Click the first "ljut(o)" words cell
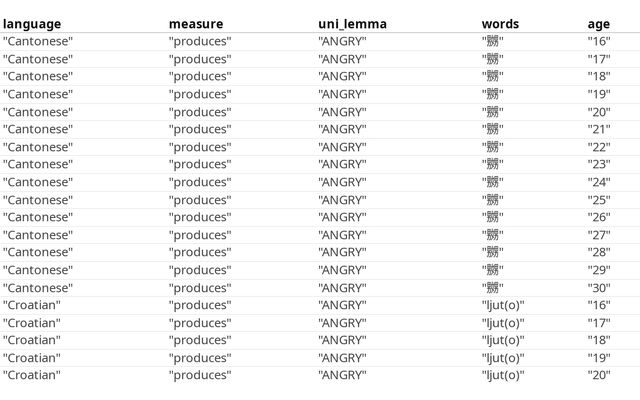The image size is (640, 400). coord(503,305)
